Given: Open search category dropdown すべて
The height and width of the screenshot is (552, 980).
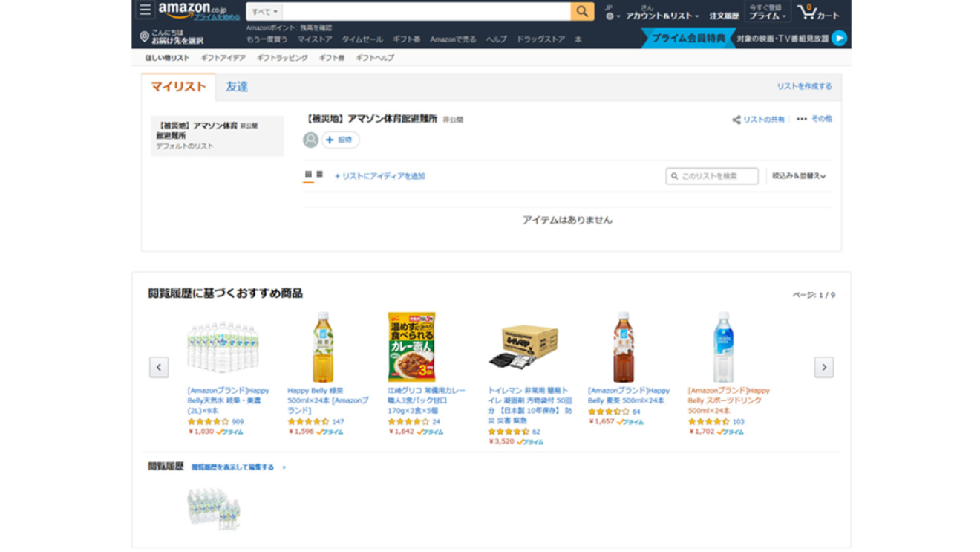Looking at the screenshot, I should point(264,11).
